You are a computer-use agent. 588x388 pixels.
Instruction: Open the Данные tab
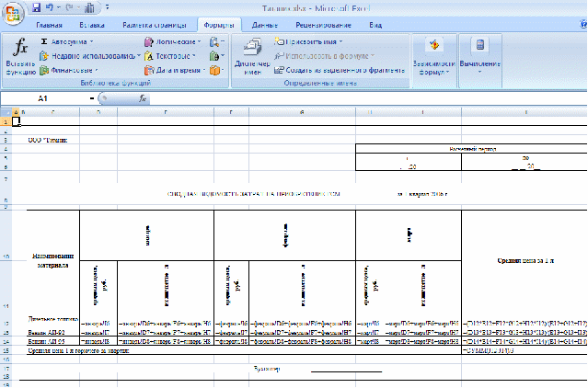click(265, 25)
